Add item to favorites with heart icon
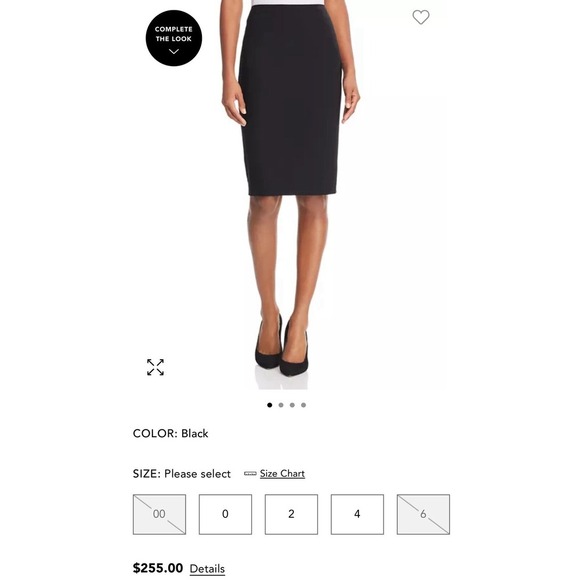Screen dimensions: 580x580 pyautogui.click(x=421, y=17)
